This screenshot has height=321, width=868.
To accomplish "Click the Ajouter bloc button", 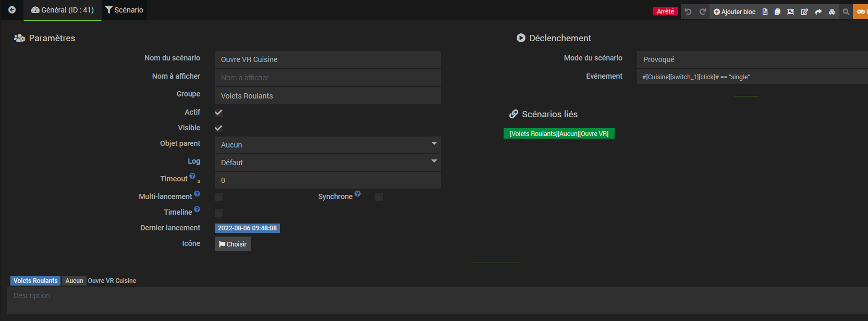I will 734,11.
